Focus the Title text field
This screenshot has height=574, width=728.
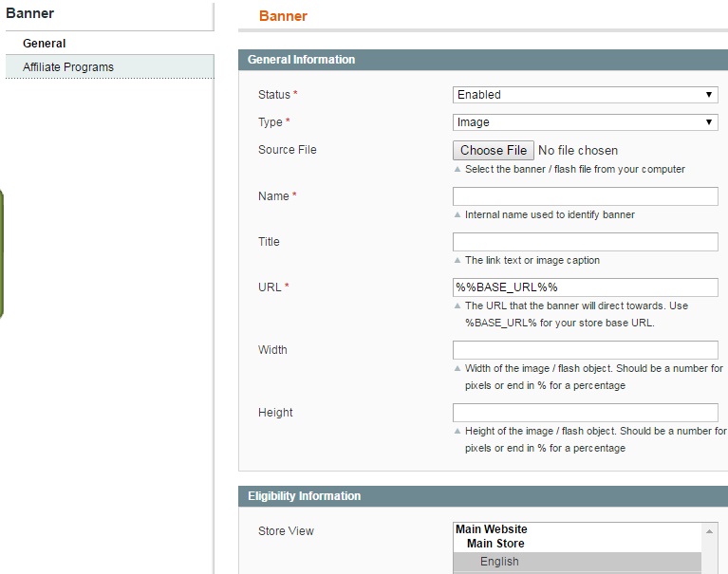(585, 242)
